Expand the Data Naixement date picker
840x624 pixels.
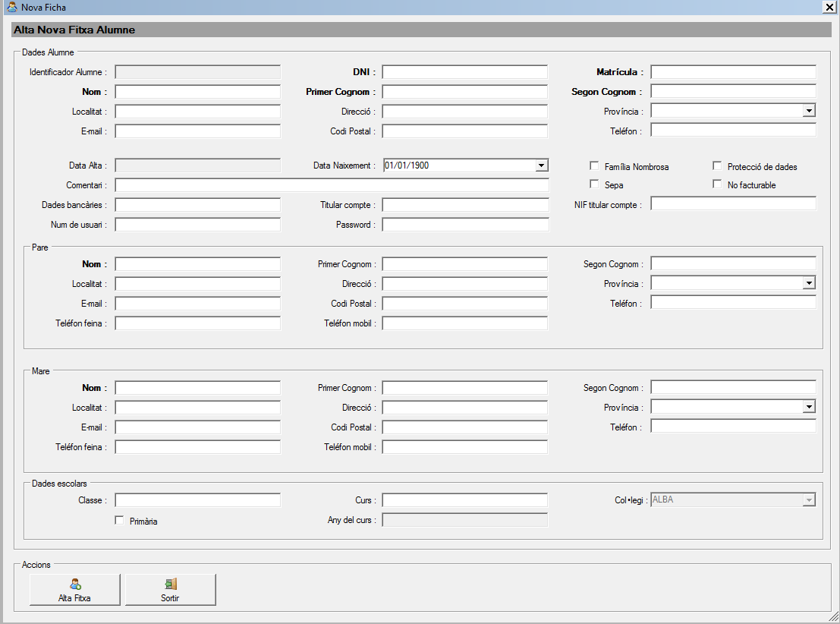point(541,165)
